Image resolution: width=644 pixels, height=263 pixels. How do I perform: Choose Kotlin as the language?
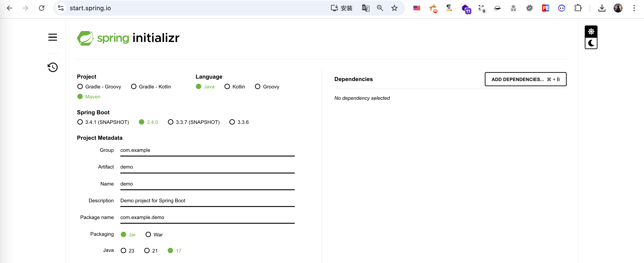tap(235, 87)
